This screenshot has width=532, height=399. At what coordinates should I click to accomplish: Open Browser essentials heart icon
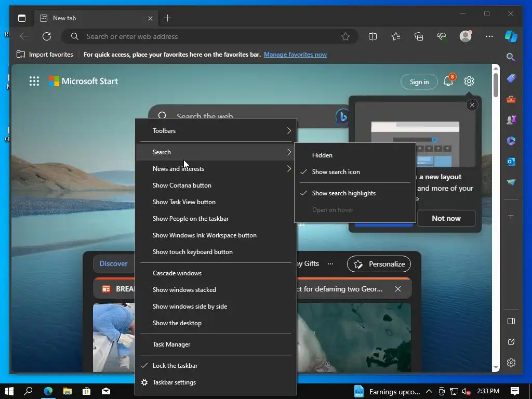[x=442, y=36]
